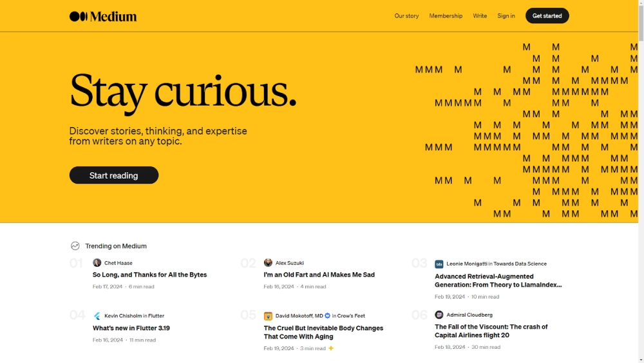This screenshot has height=363, width=644.
Task: Click the Trending on Medium heading
Action: [116, 246]
